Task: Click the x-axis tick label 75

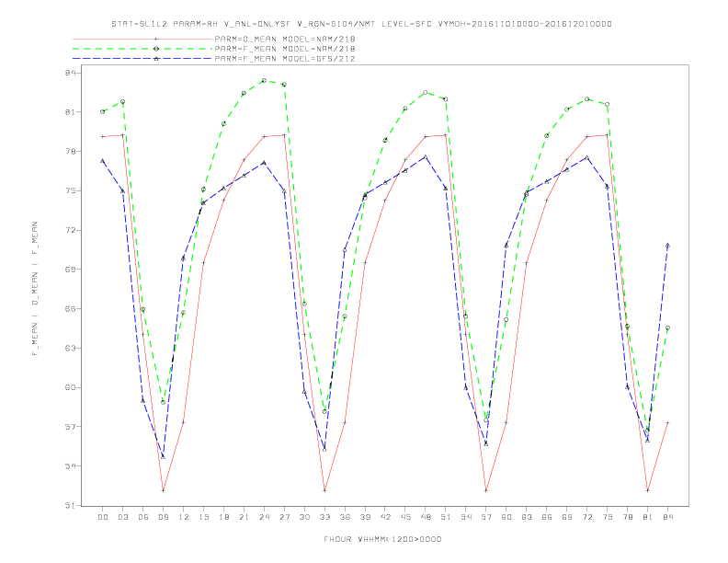Action: pyautogui.click(x=608, y=517)
